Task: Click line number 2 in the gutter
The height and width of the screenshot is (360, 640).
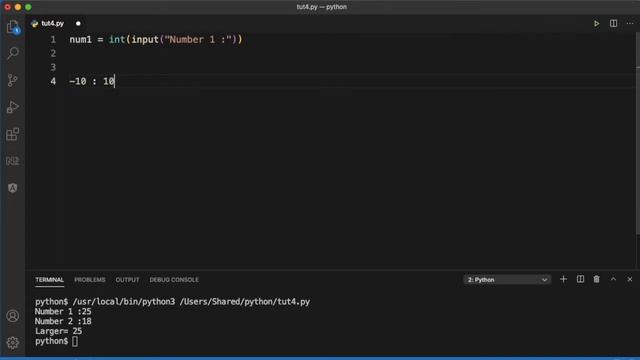Action: tap(53, 53)
